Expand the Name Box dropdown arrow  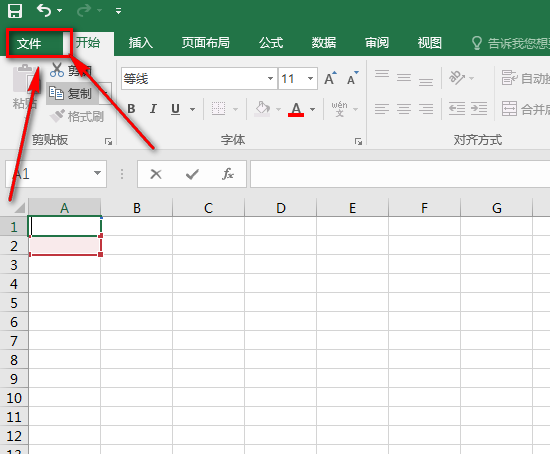coord(97,173)
